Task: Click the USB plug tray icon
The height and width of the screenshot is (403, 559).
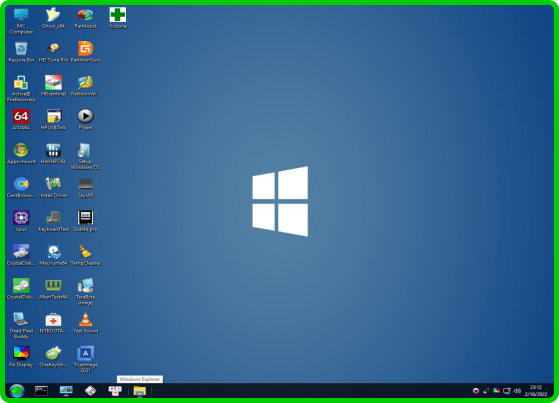Action: pos(486,391)
